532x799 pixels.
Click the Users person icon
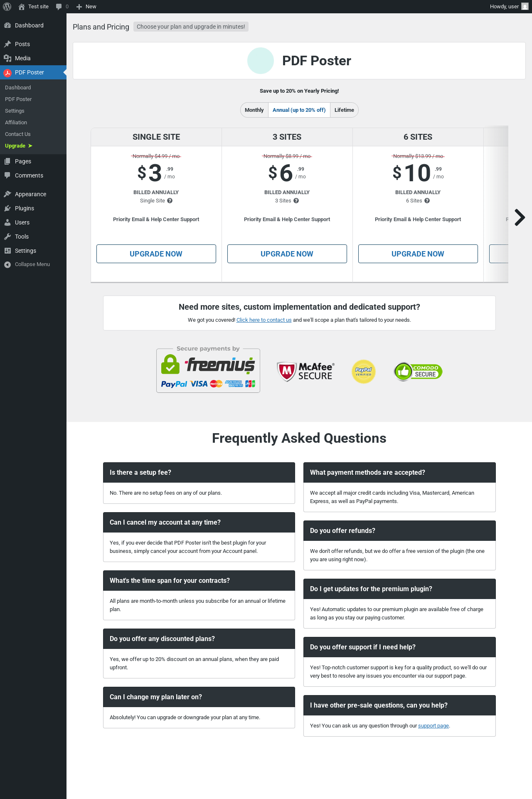7,222
